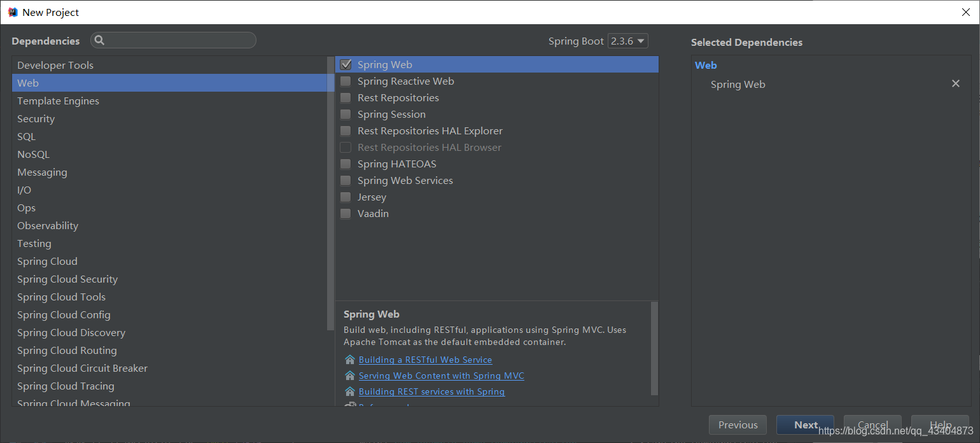Click the IntelliJ icon in the title bar
This screenshot has height=443, width=980.
(13, 12)
